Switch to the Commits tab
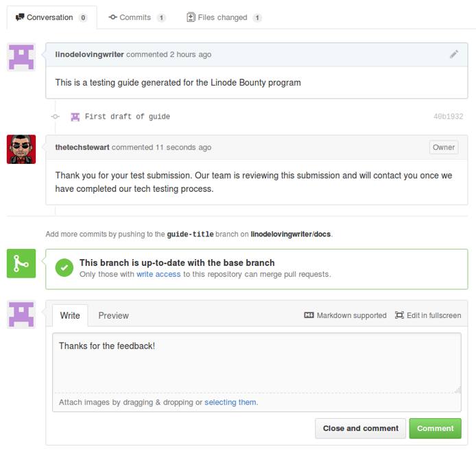The image size is (476, 451). coord(136,17)
